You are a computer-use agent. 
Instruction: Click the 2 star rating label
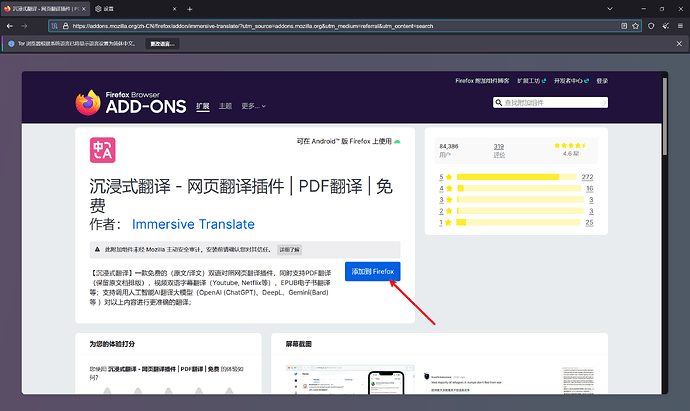click(x=445, y=211)
